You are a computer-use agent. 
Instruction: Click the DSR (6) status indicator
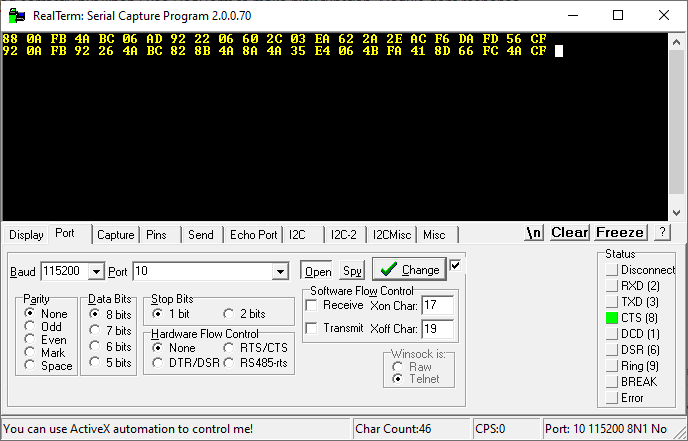coord(612,350)
